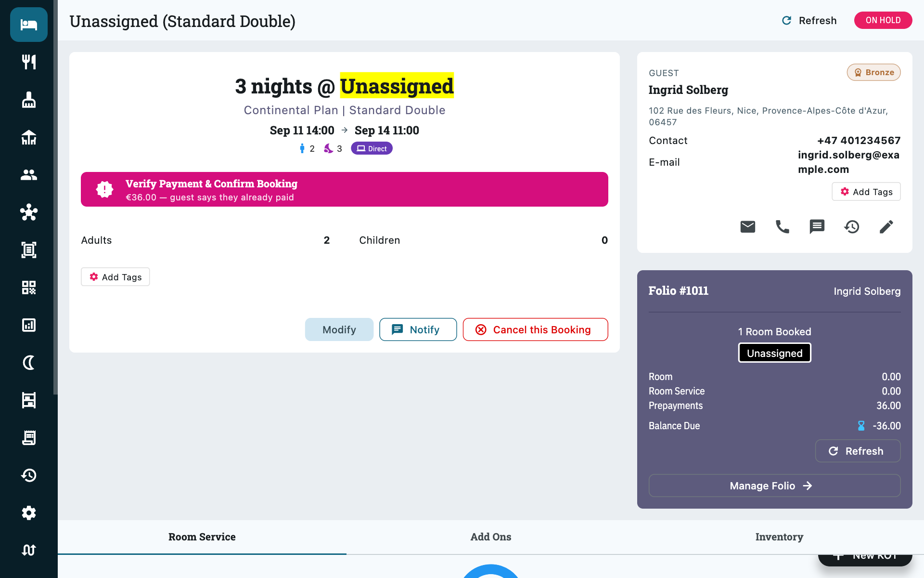Screen dimensions: 924x578
Task: Click the nights moon count icon
Action: tap(328, 148)
